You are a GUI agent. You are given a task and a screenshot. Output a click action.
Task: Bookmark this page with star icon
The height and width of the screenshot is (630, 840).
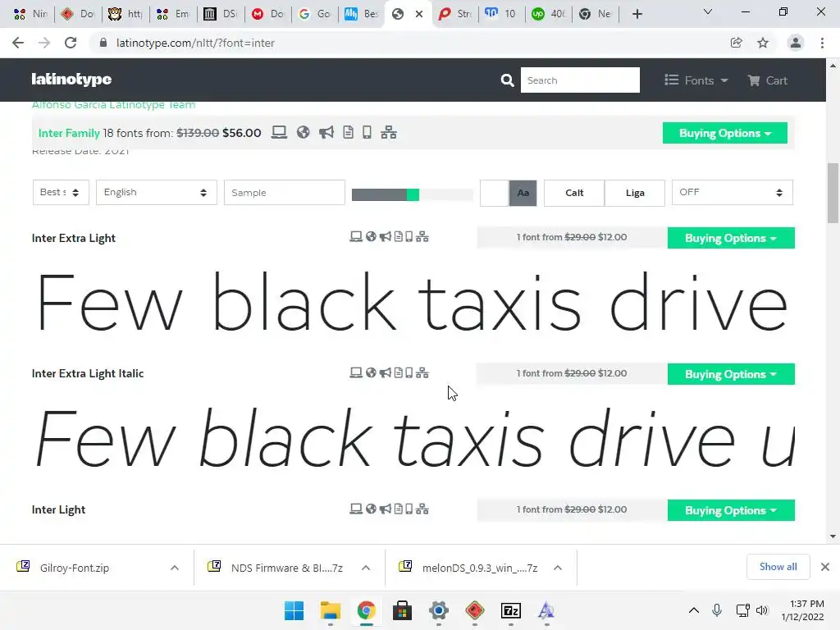pyautogui.click(x=763, y=43)
